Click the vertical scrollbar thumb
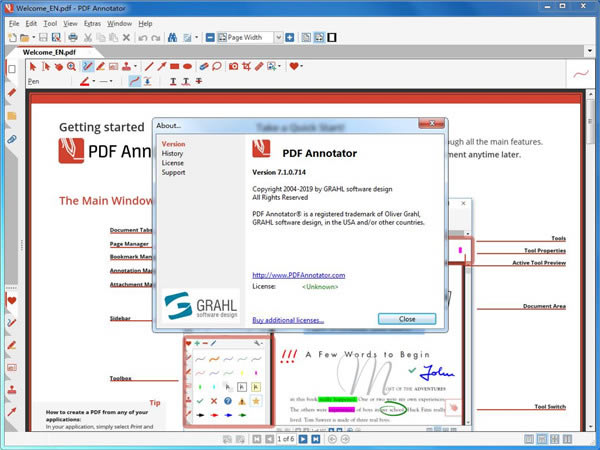This screenshot has height=450, width=600. point(590,122)
